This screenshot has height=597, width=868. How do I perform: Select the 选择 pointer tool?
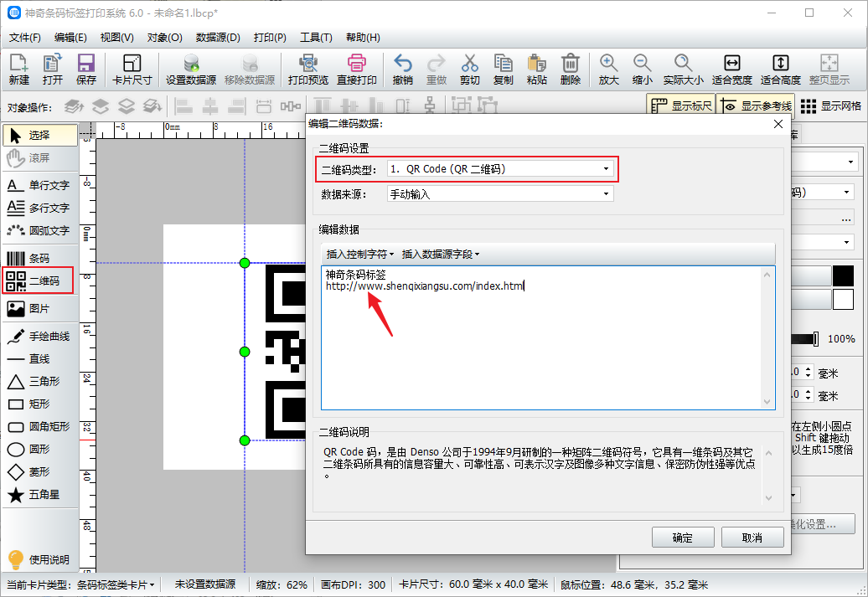40,135
